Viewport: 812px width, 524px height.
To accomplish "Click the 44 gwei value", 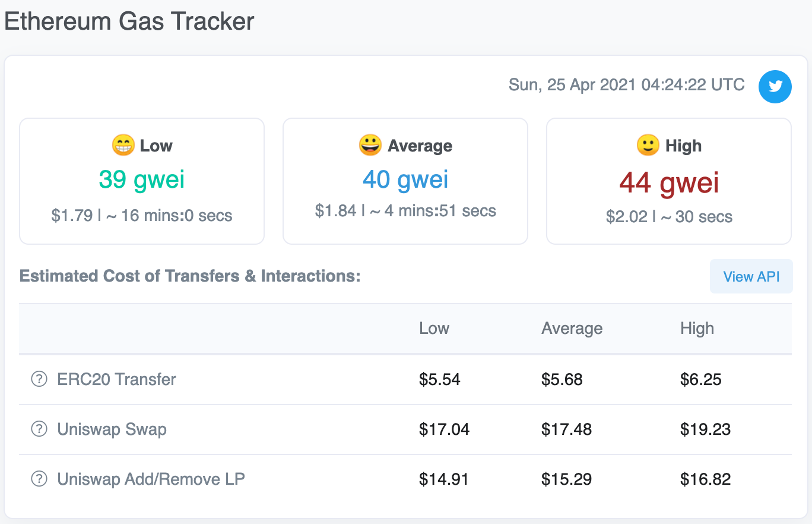I will click(x=669, y=182).
